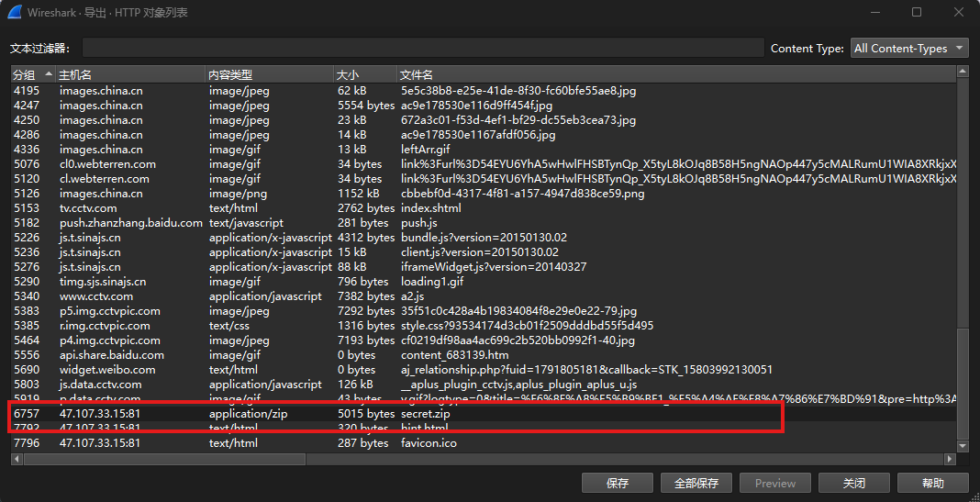This screenshot has height=502, width=980.
Task: Select the favicon.ico row
Action: point(484,443)
